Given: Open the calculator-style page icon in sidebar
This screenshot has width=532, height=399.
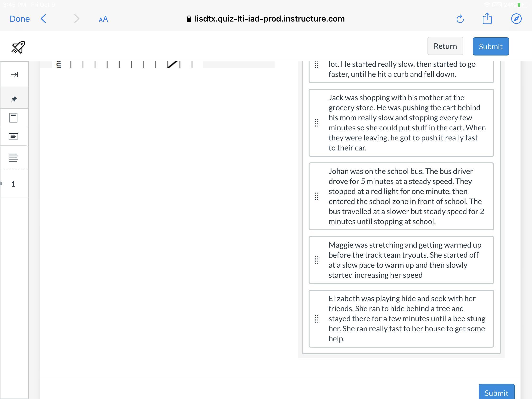Looking at the screenshot, I should tap(13, 118).
